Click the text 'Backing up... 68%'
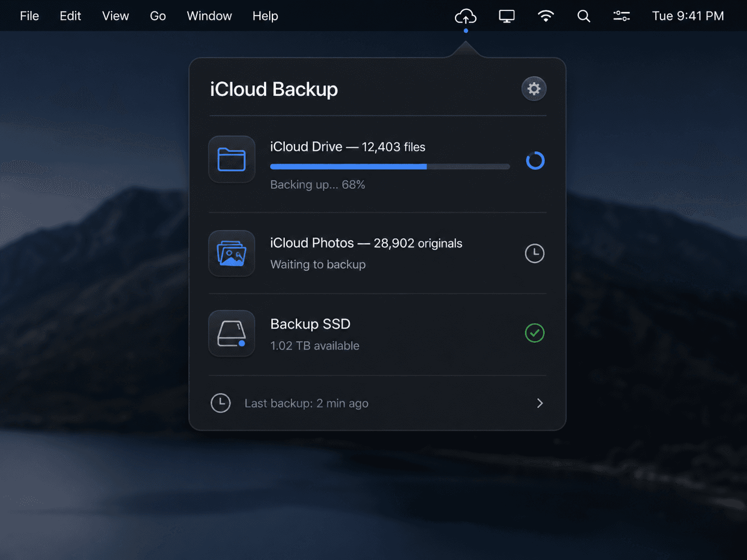The width and height of the screenshot is (747, 560). [x=317, y=185]
